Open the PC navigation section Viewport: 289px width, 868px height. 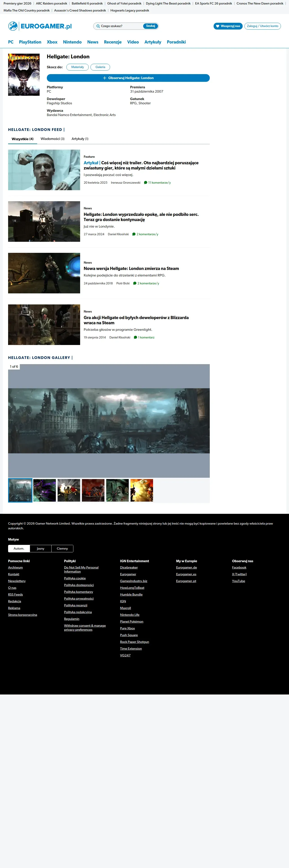click(11, 42)
